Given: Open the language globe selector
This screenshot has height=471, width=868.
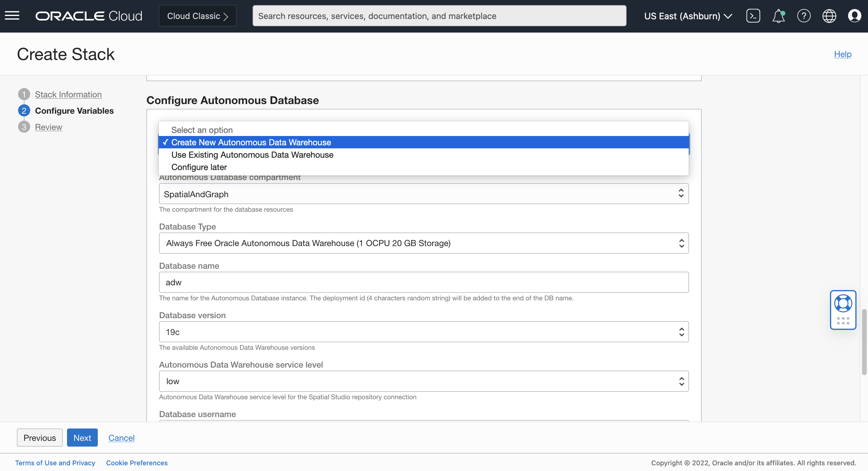Looking at the screenshot, I should [829, 15].
